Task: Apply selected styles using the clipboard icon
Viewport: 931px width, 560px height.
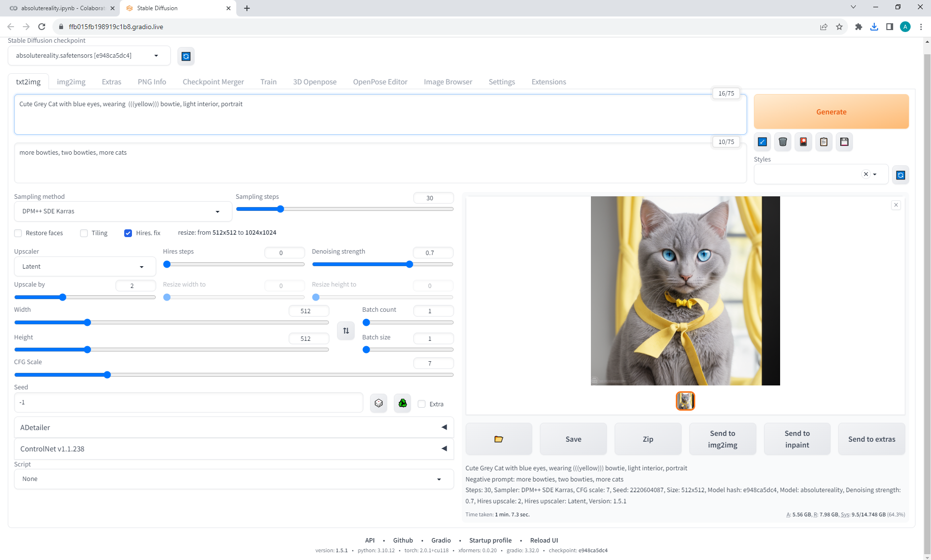Action: point(824,142)
